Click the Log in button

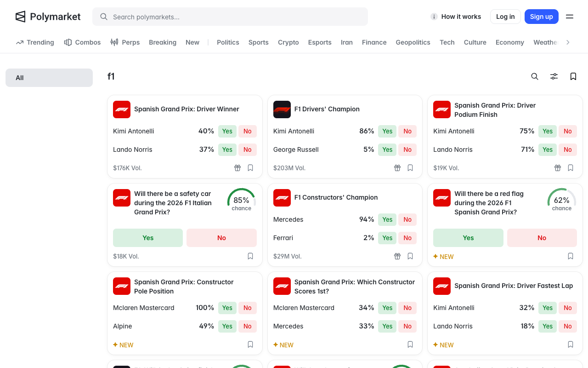505,17
